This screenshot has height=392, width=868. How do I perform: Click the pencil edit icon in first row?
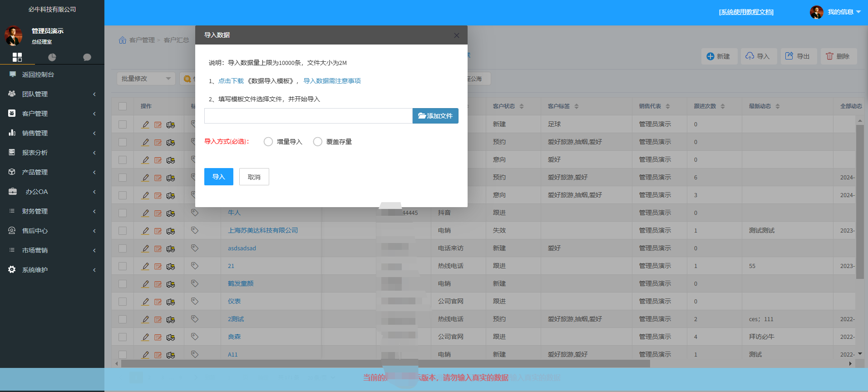(x=145, y=124)
